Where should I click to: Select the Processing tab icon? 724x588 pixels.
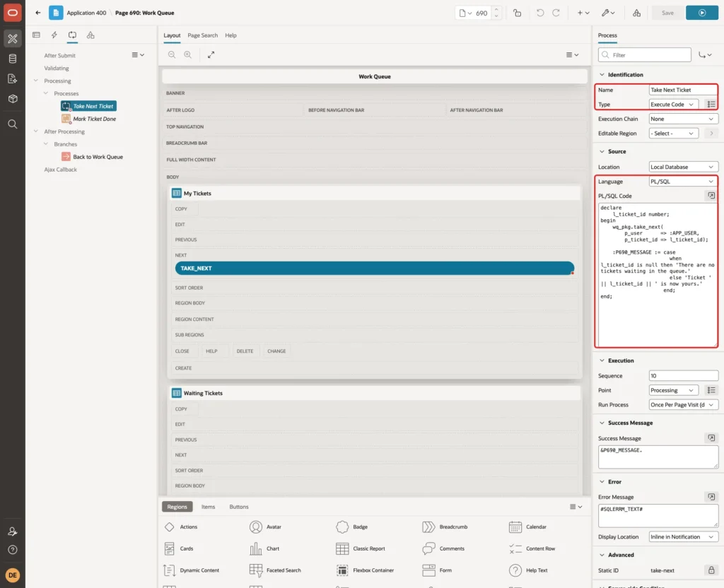[73, 35]
